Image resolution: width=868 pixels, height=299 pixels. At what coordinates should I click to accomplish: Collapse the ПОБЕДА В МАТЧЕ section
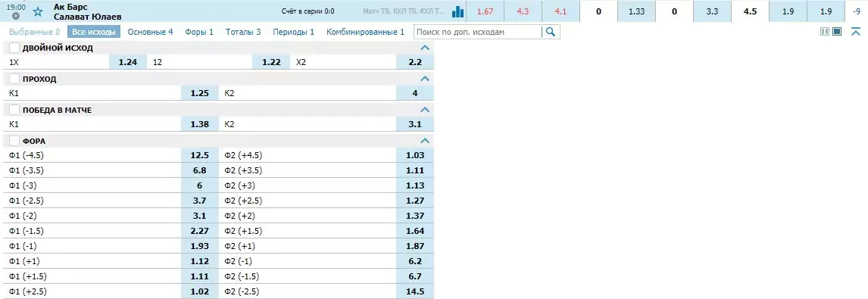point(425,110)
